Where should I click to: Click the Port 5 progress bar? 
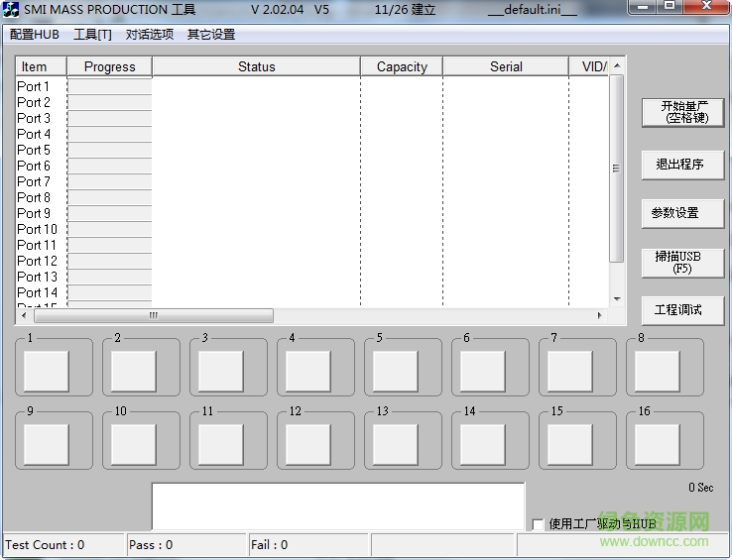pyautogui.click(x=110, y=150)
